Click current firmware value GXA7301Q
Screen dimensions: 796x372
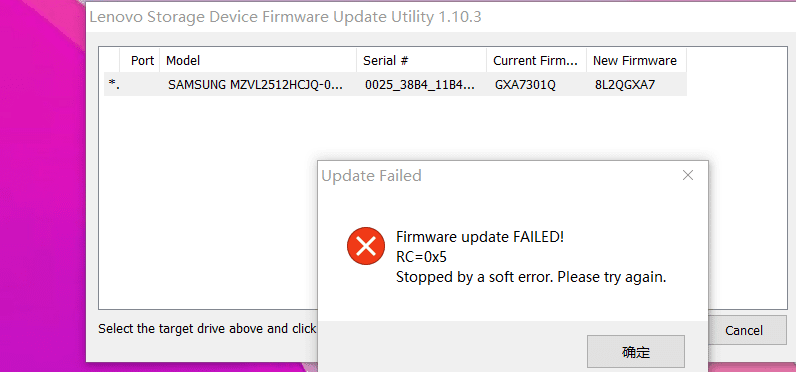(525, 85)
